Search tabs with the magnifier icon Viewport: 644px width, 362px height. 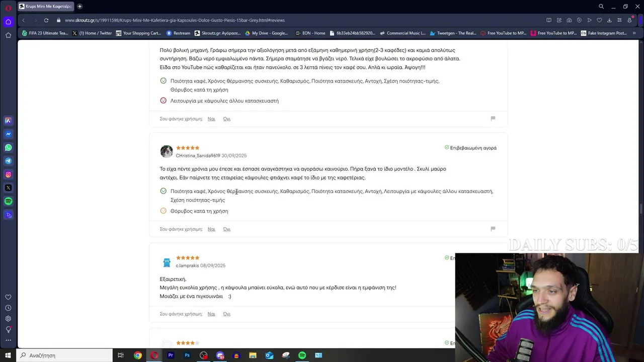601,7
